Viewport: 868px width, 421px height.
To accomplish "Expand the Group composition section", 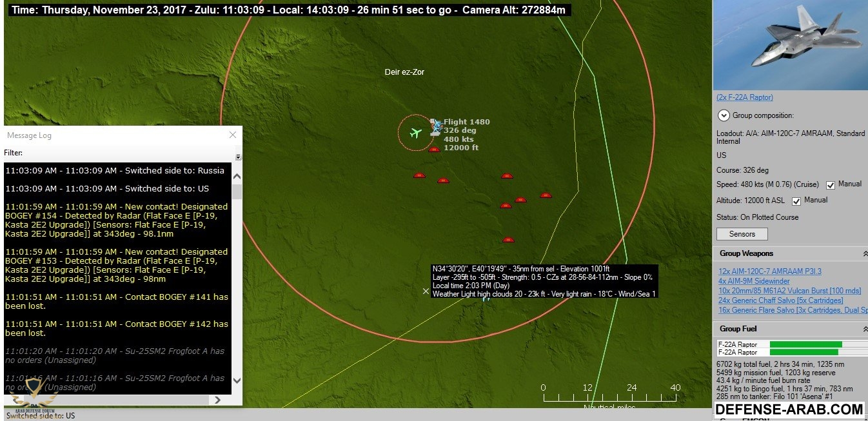I will 724,115.
